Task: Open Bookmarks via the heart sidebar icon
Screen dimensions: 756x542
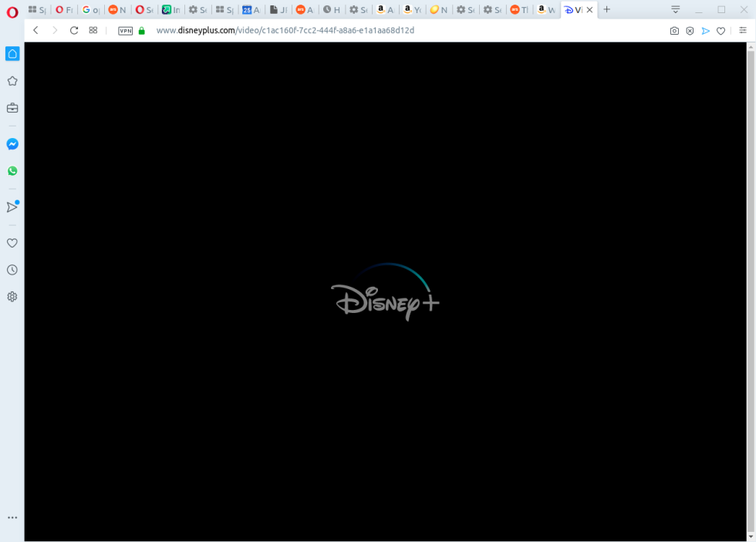Action: (12, 243)
